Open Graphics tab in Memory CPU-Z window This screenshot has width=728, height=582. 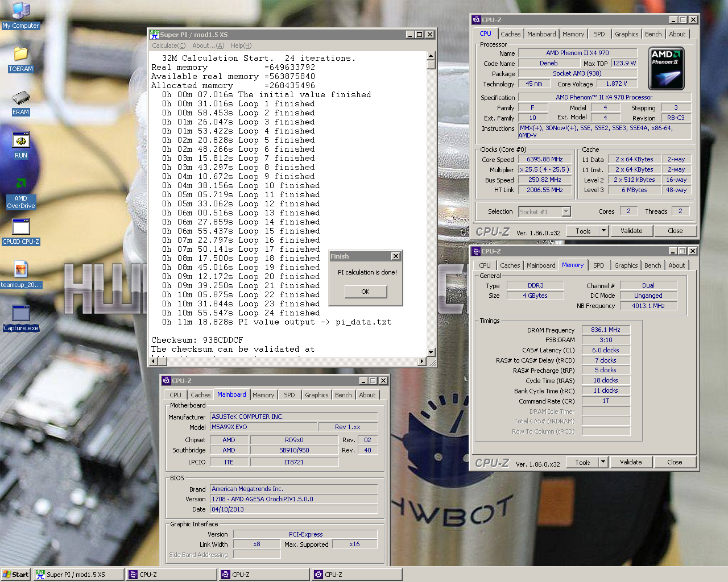pyautogui.click(x=626, y=265)
